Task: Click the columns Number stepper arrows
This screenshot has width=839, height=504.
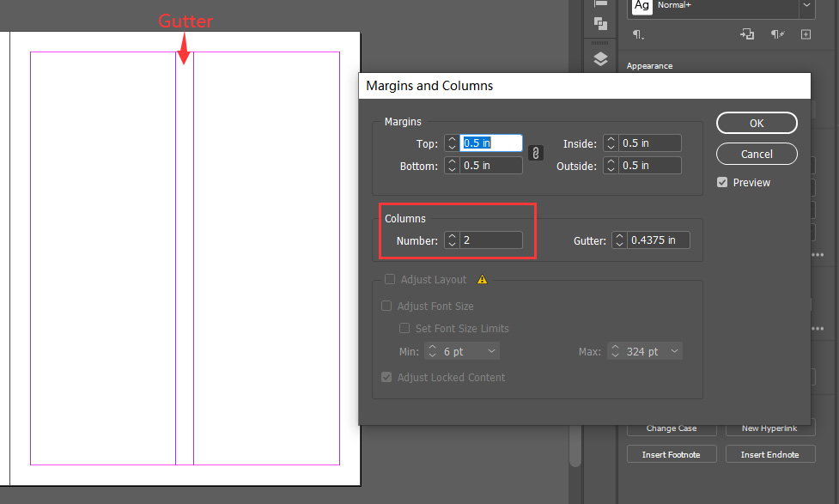Action: coord(452,240)
